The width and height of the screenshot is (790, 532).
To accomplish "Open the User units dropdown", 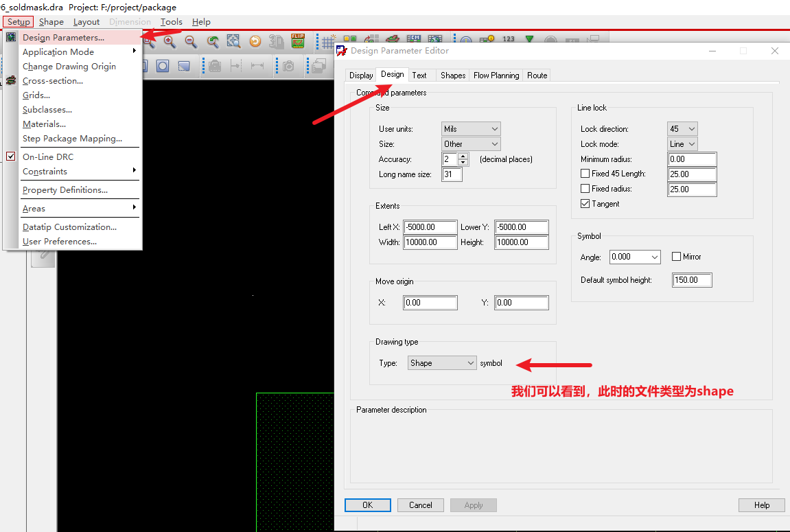I will 471,129.
